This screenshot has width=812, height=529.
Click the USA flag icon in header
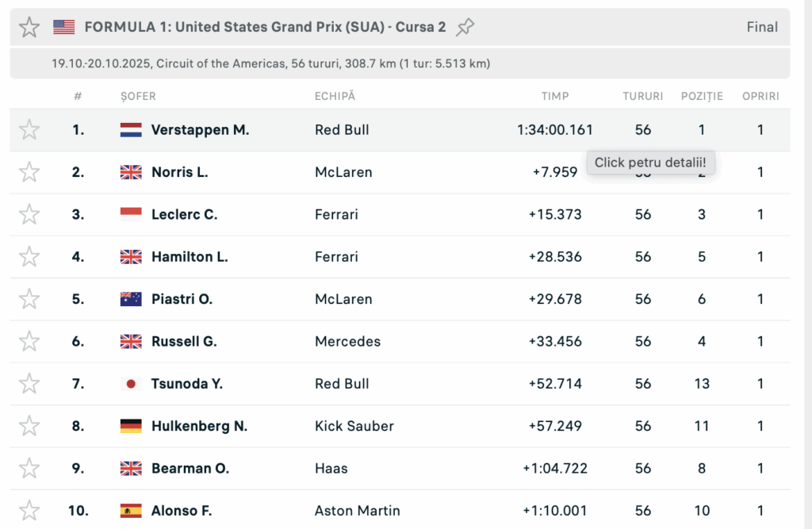(64, 27)
